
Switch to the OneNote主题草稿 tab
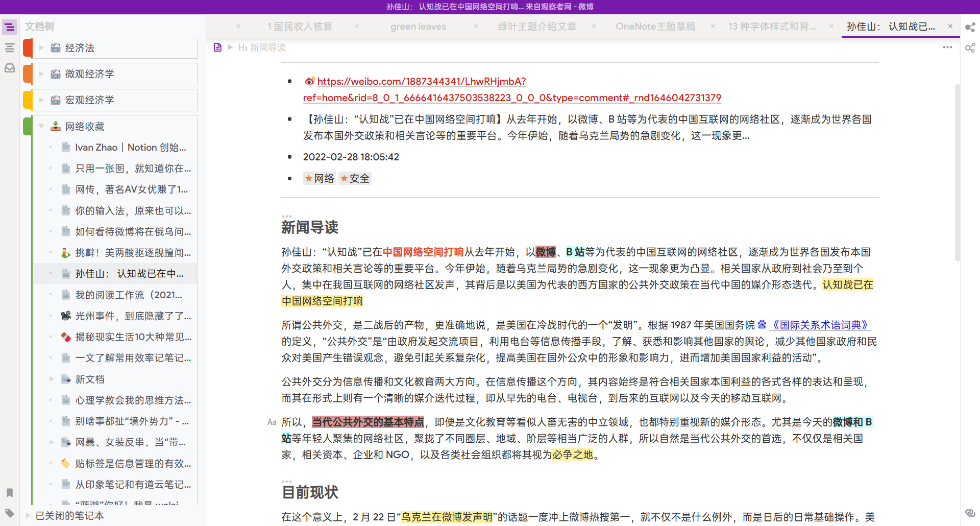point(655,27)
